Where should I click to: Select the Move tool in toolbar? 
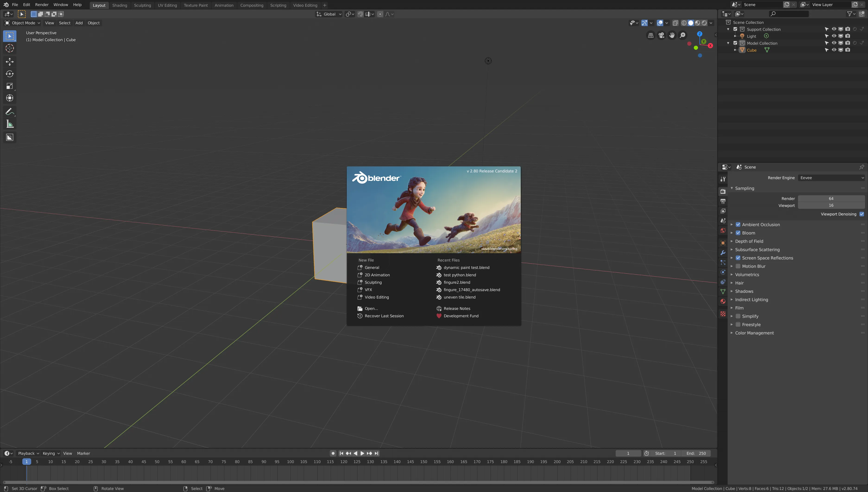pyautogui.click(x=9, y=62)
